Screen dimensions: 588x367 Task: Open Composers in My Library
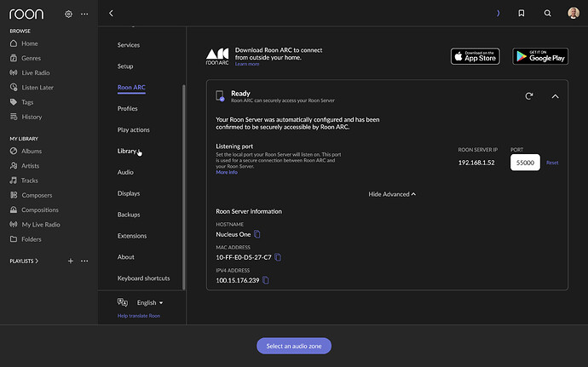[x=31, y=195]
